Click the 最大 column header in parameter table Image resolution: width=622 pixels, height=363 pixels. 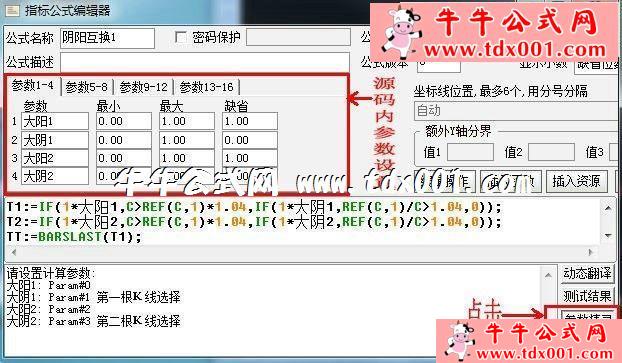pos(171,106)
